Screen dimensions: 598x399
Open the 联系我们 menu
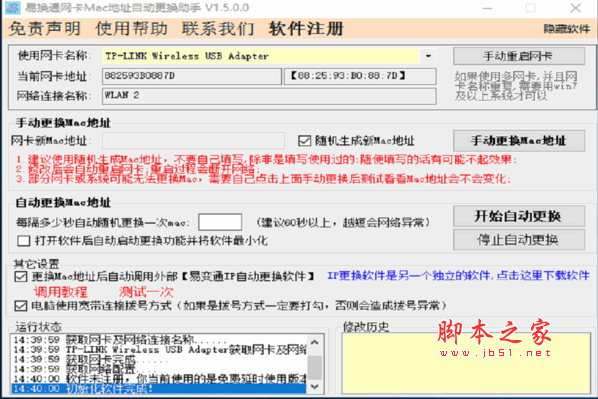tap(218, 29)
